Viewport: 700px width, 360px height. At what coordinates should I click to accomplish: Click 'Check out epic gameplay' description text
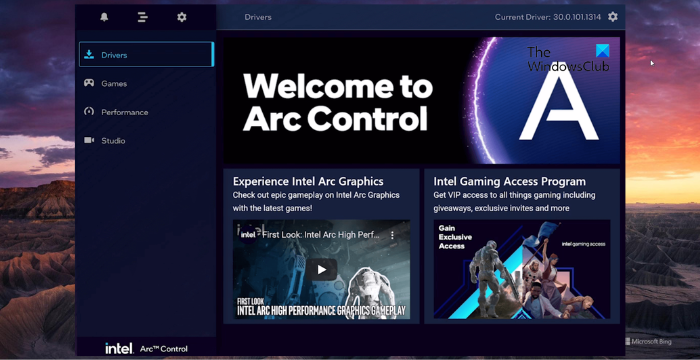click(x=316, y=201)
